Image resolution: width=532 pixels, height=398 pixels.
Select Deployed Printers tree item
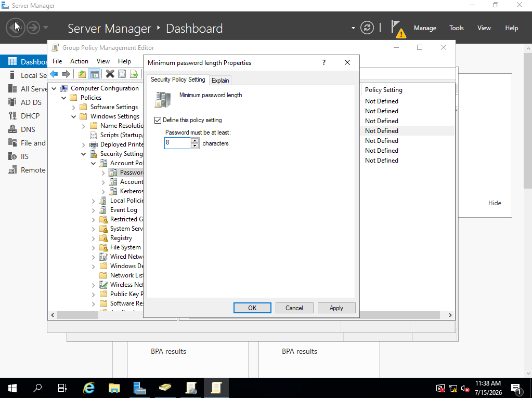tap(122, 144)
